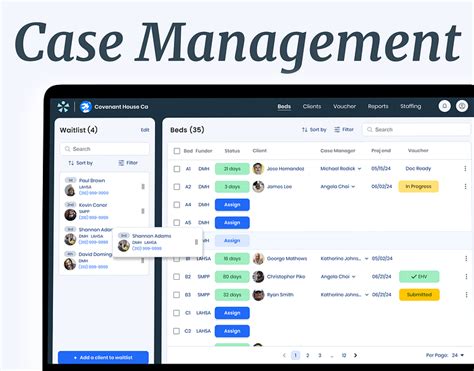Check the box for bed B3

(177, 295)
